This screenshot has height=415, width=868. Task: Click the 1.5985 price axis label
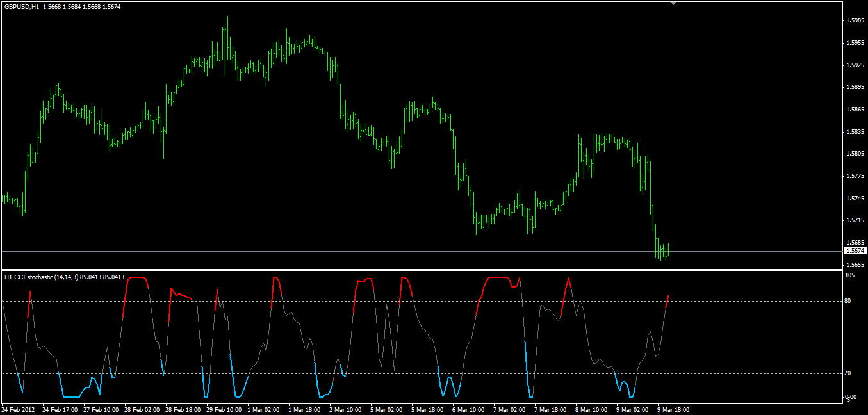(855, 20)
